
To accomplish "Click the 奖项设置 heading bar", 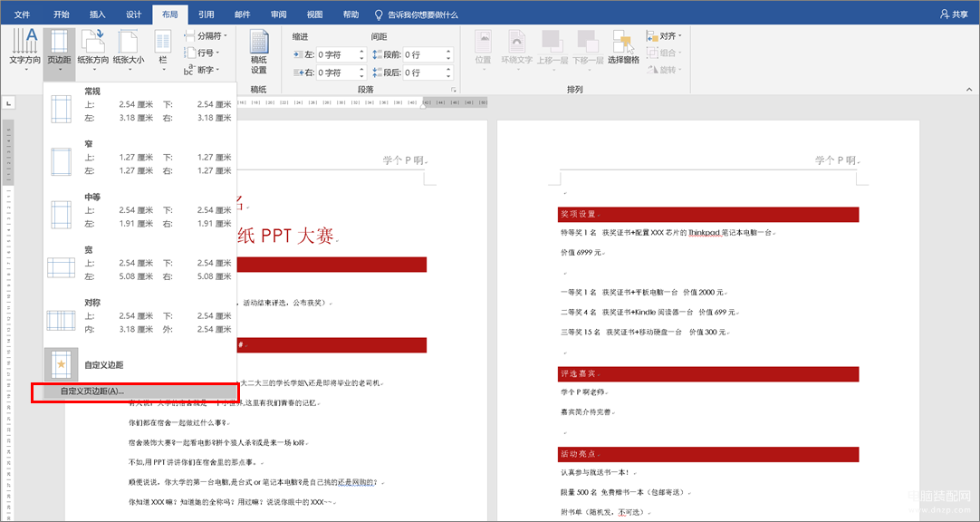I will [708, 215].
